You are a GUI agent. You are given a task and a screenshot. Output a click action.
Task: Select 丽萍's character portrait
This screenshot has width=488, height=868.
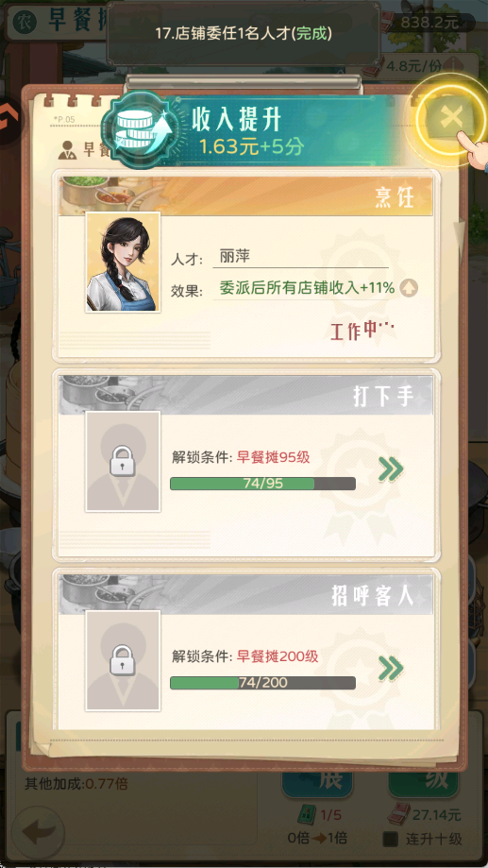(x=123, y=262)
